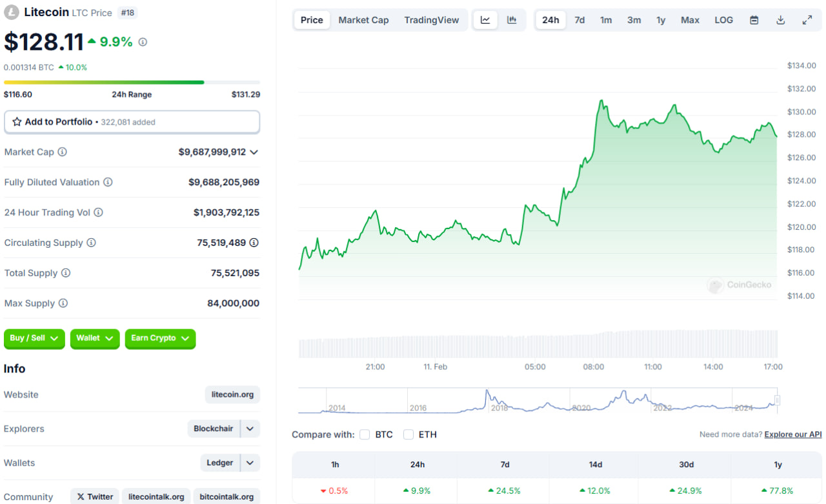Click the 7d change value 24.5%
Screen dimensions: 826x504
[505, 491]
